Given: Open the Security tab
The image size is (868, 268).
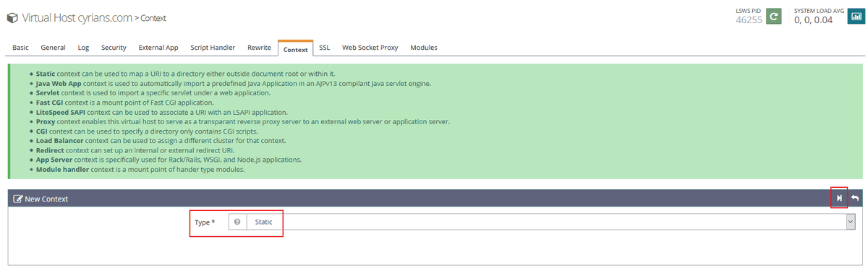Looking at the screenshot, I should pyautogui.click(x=114, y=48).
